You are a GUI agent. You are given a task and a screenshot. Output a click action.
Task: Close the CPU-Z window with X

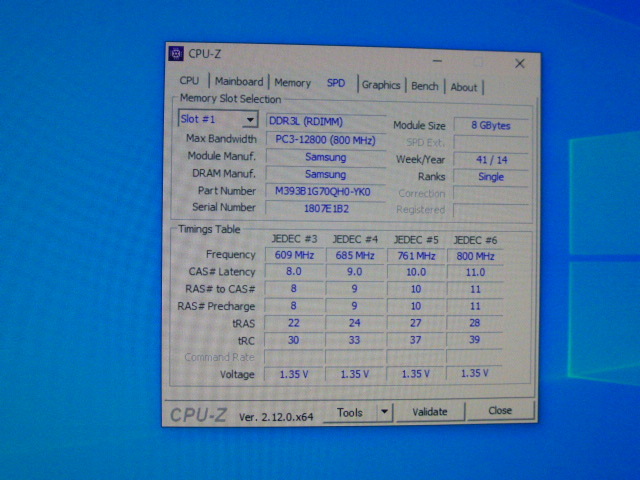pos(520,63)
